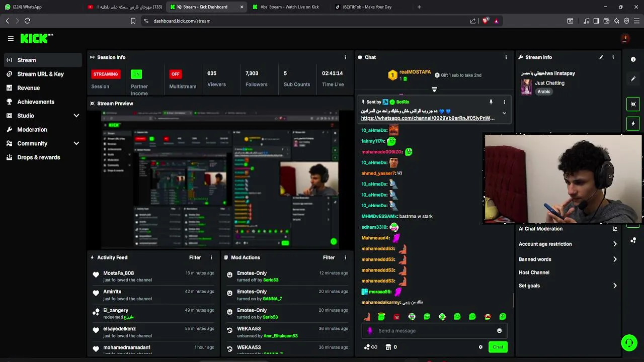Click moderator name GANNA_7 in Mod Actions

click(x=272, y=299)
